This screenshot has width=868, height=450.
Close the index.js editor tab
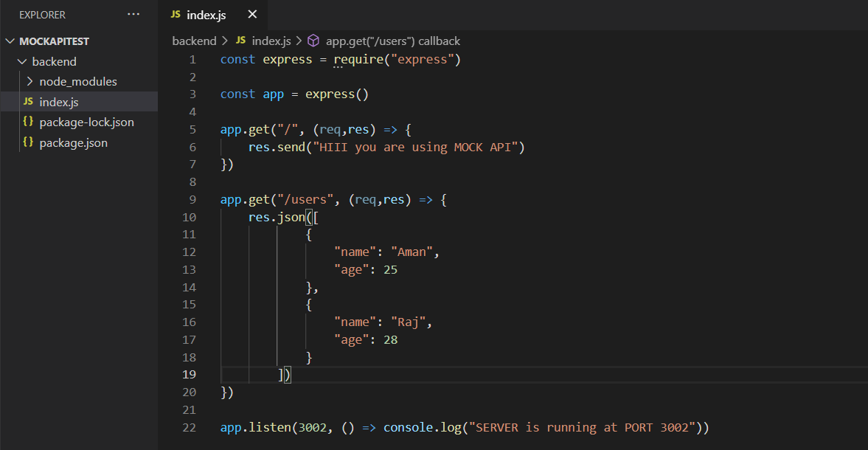pyautogui.click(x=252, y=15)
